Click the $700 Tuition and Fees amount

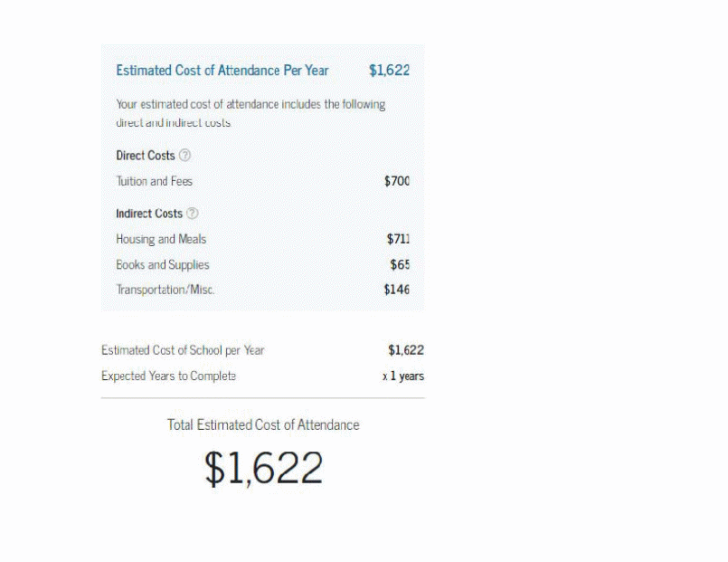397,181
